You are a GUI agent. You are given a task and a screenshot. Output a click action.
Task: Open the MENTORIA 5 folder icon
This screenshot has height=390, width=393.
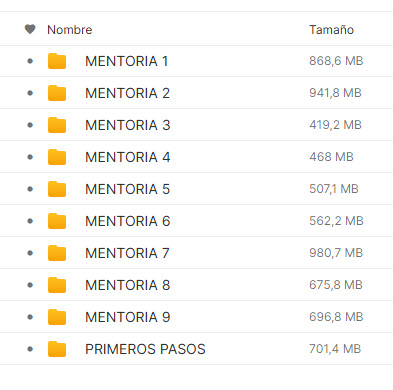(x=57, y=189)
